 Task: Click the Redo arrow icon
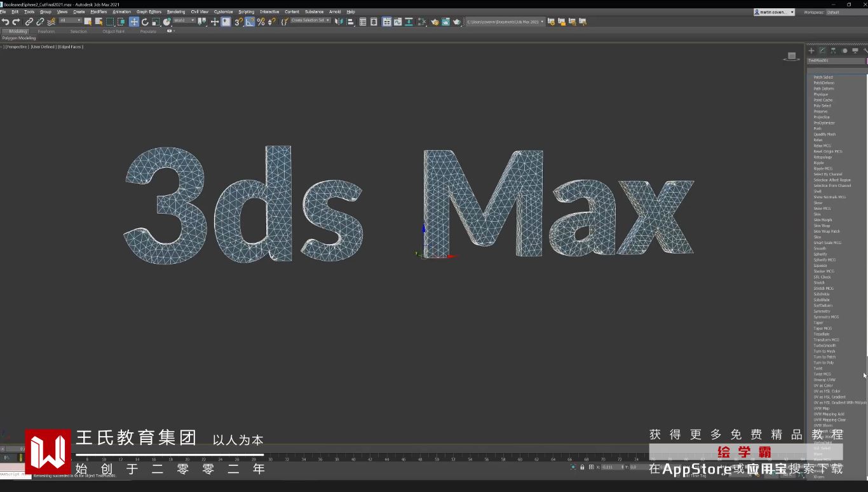coord(17,22)
